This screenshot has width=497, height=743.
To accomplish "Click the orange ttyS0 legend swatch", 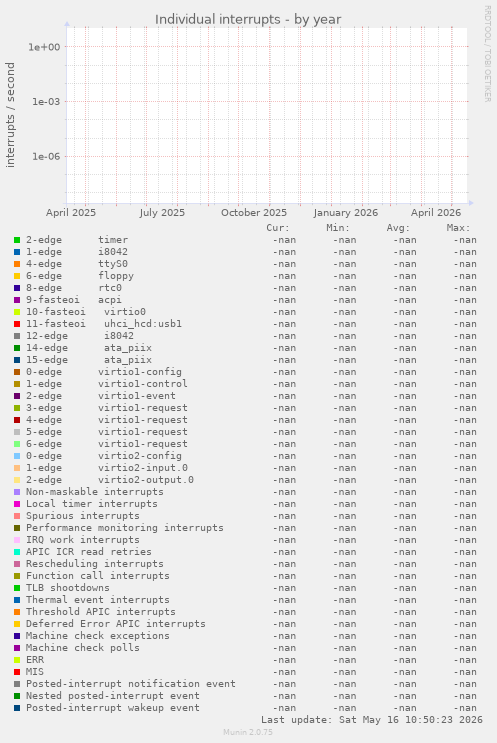I will tap(17, 264).
